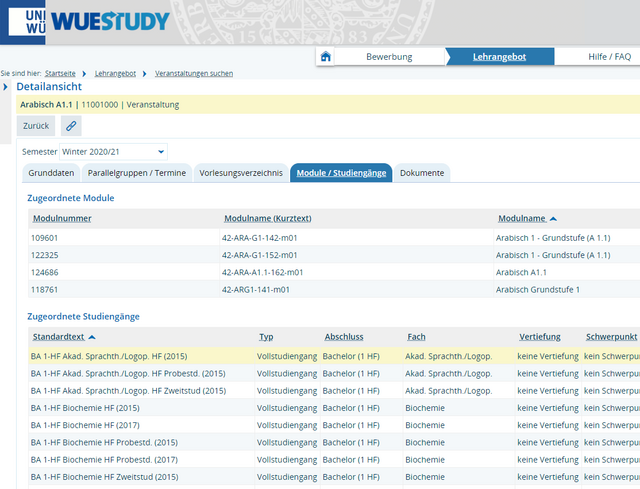
Task: Sort modules by Modulnummer column header
Action: 62,218
